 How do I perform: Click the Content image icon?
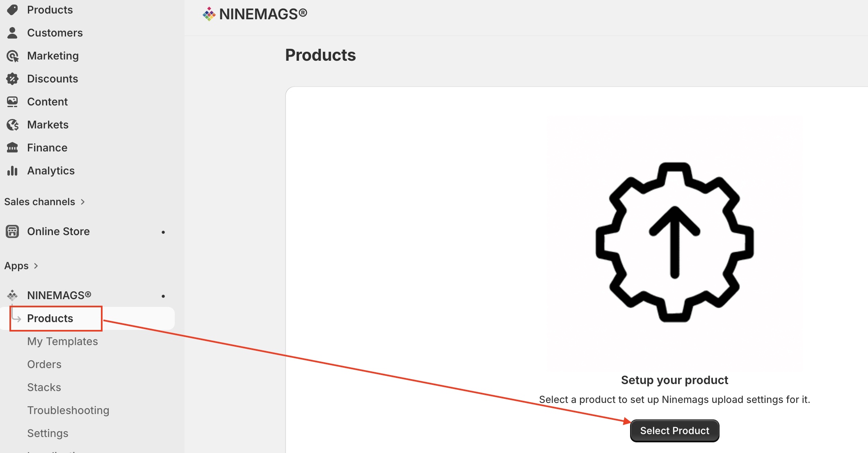pos(12,102)
